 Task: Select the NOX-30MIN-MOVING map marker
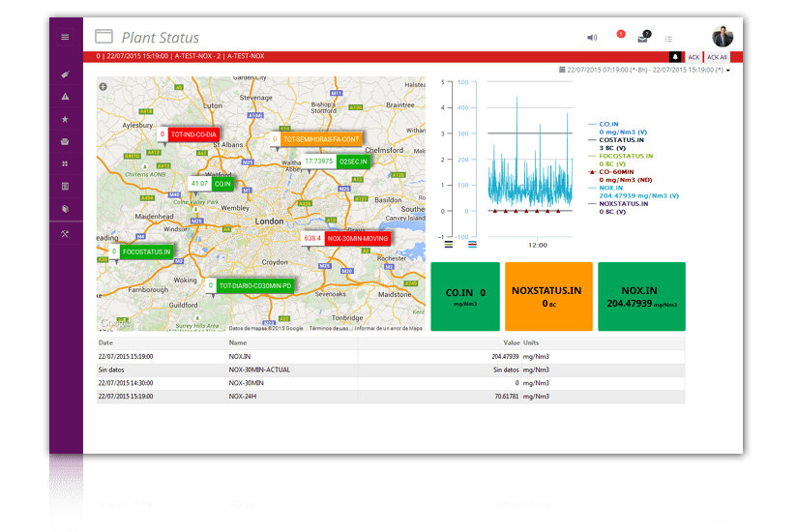tap(346, 238)
